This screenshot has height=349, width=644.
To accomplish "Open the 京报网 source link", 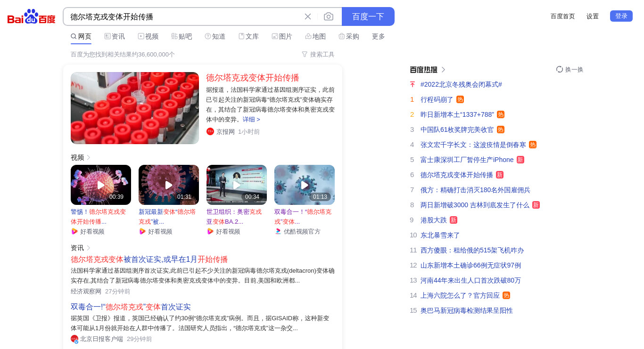I will (x=225, y=132).
